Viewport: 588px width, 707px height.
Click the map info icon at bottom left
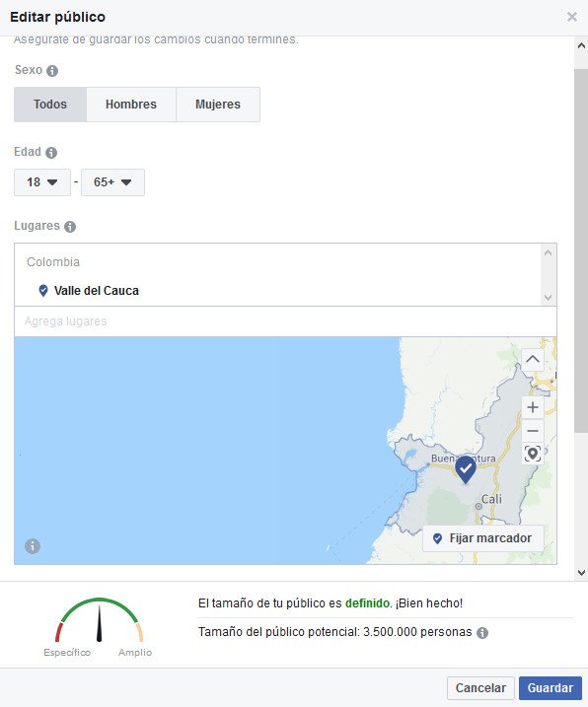[33, 546]
